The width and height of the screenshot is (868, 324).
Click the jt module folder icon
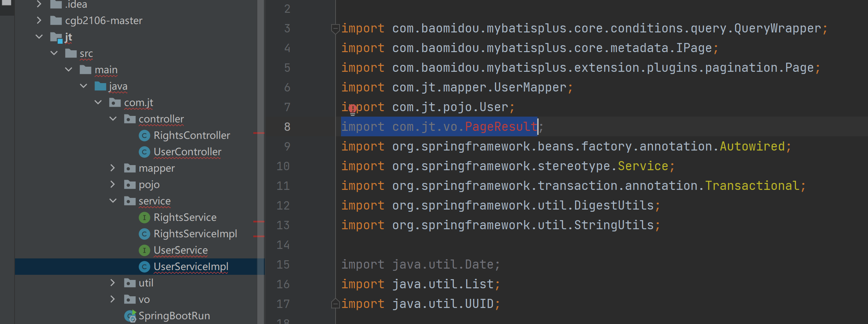tap(56, 37)
